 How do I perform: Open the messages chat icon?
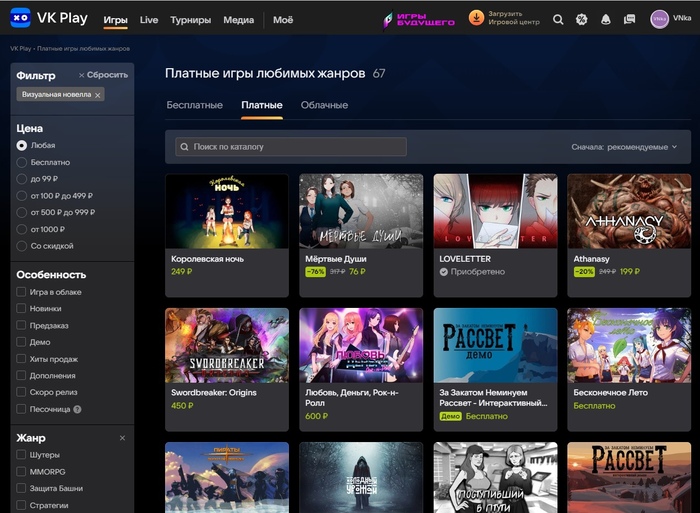coord(629,19)
